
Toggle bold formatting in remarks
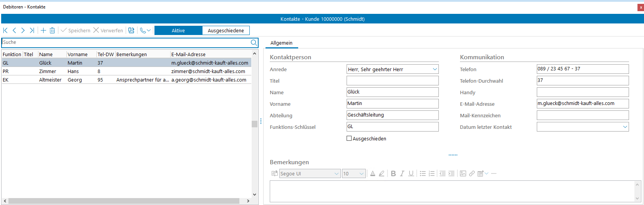pyautogui.click(x=393, y=173)
